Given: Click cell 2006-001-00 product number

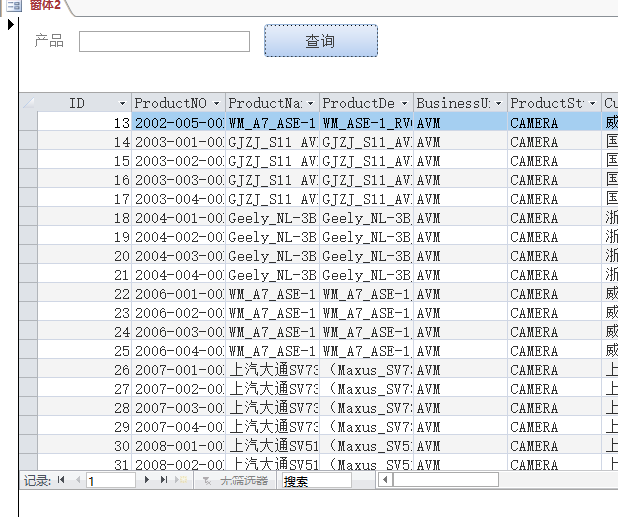Looking at the screenshot, I should pyautogui.click(x=179, y=294).
